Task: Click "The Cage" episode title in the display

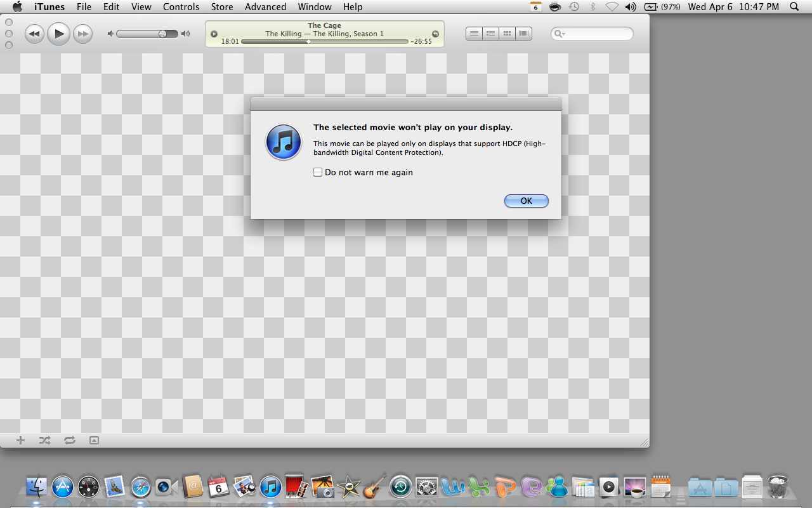Action: click(324, 25)
